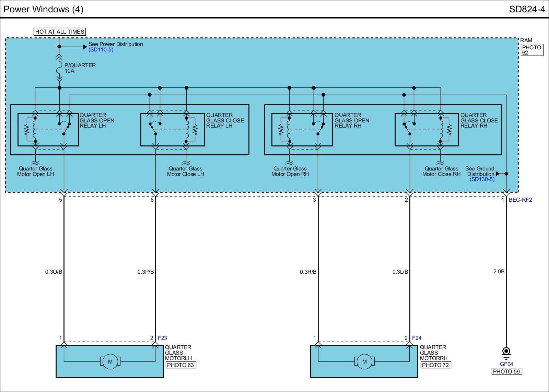This screenshot has height=392, width=549.
Task: Click the GF04 ground point label
Action: tap(506, 364)
